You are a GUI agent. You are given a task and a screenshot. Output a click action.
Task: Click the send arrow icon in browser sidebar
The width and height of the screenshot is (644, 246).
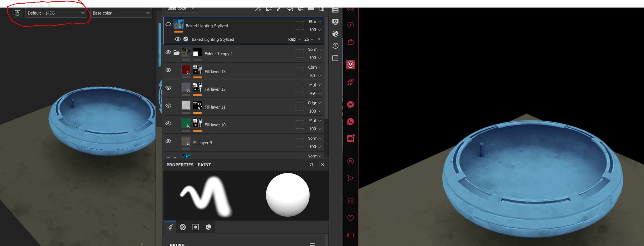(x=351, y=178)
